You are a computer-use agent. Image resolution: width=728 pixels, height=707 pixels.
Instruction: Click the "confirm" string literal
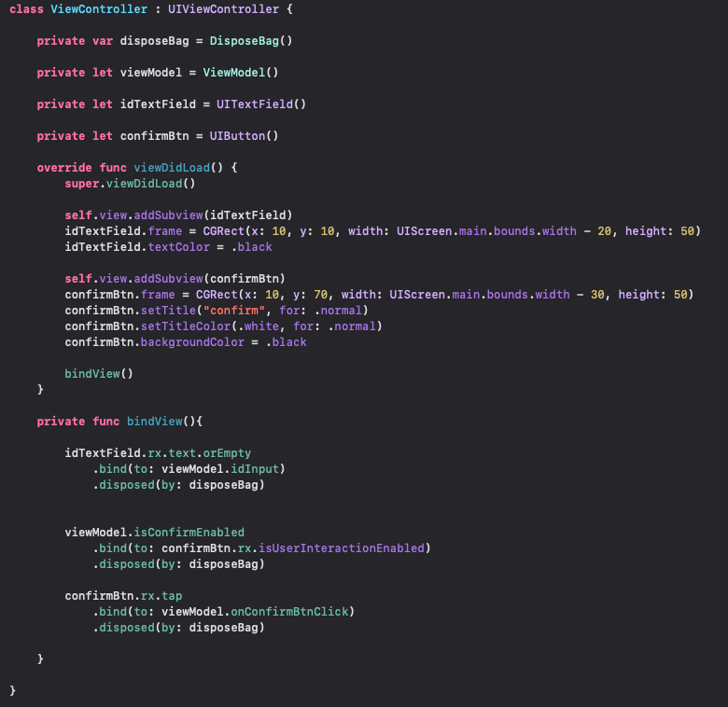point(234,311)
